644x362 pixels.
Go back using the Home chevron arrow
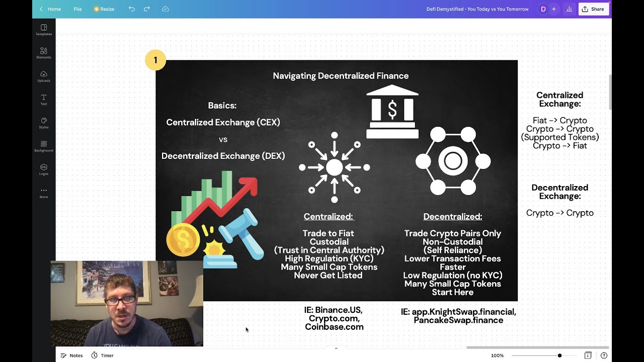41,9
